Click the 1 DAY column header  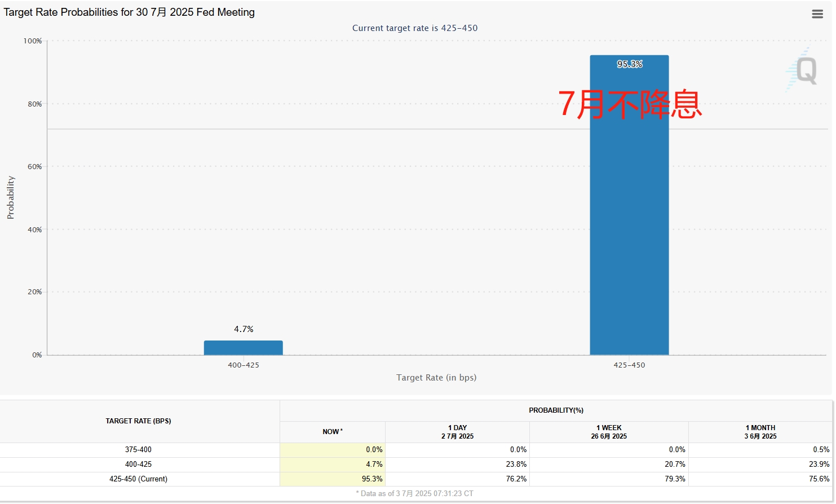click(x=457, y=432)
